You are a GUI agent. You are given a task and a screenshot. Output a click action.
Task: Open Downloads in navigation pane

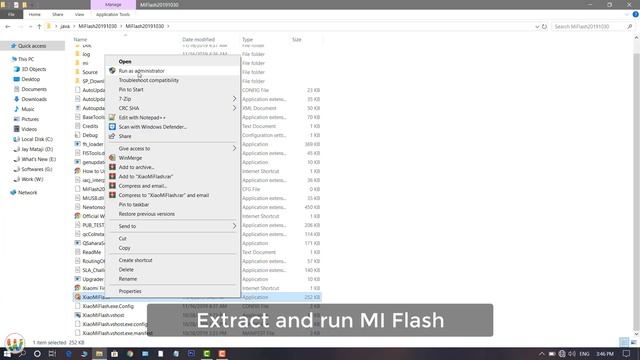[x=34, y=99]
